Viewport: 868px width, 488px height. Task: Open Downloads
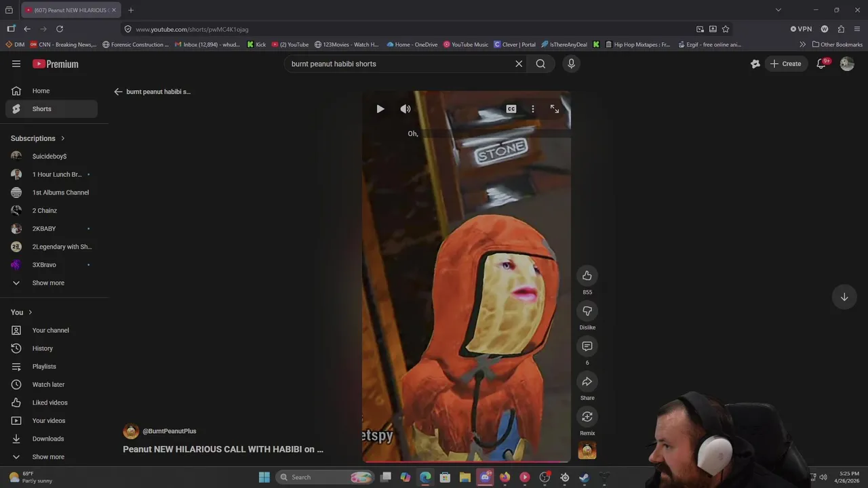point(52,439)
